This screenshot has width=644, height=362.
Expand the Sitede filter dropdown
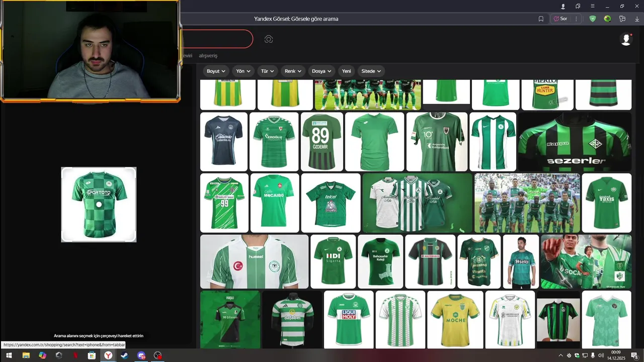coord(371,71)
